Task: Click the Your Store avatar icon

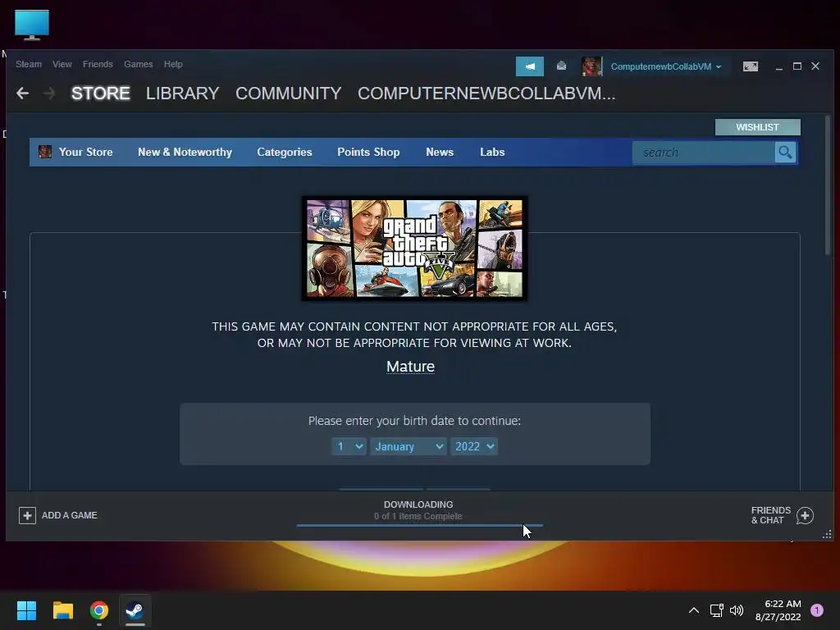Action: 46,152
